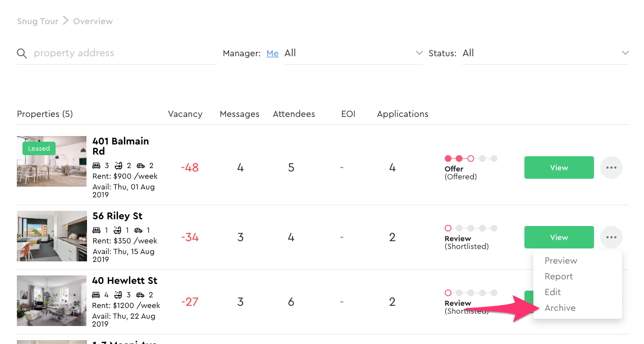The height and width of the screenshot is (344, 644).
Task: Click vacancy value -34
Action: pos(190,237)
